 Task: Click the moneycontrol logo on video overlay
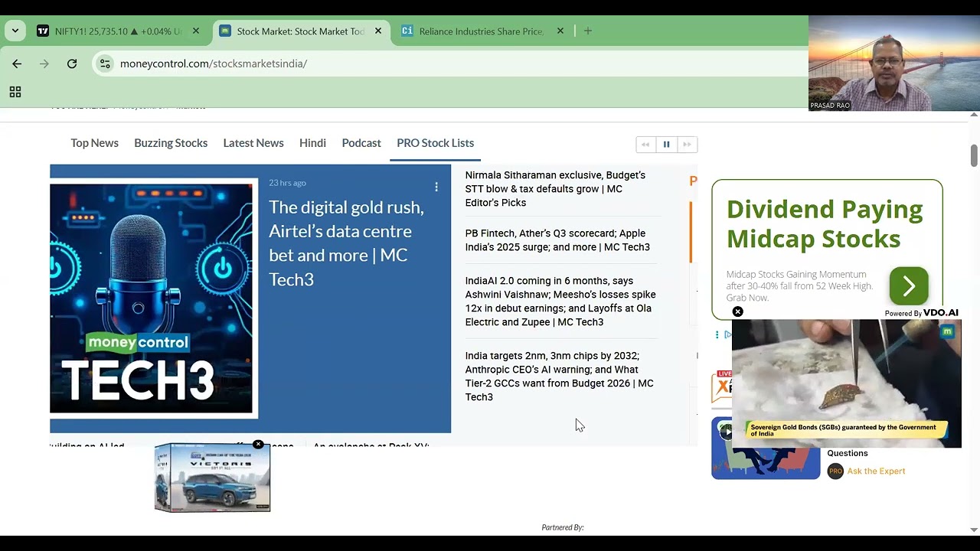[x=948, y=331]
